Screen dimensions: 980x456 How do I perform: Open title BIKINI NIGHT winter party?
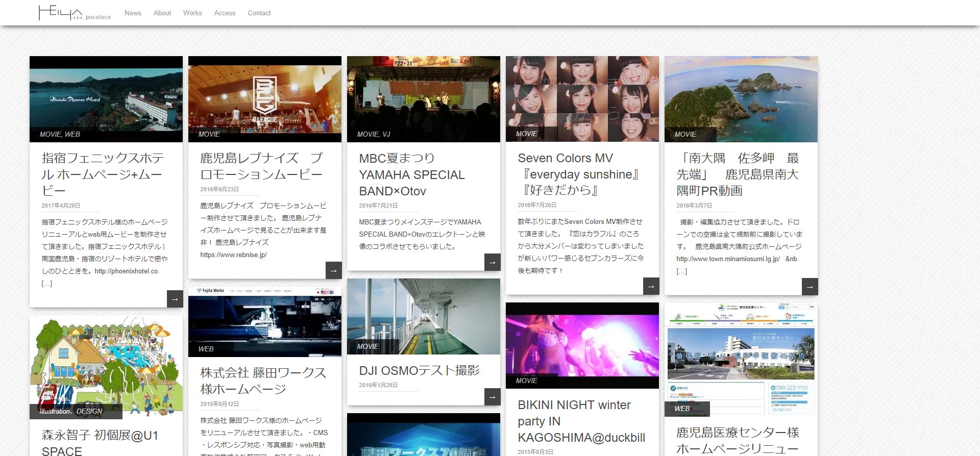[581, 421]
